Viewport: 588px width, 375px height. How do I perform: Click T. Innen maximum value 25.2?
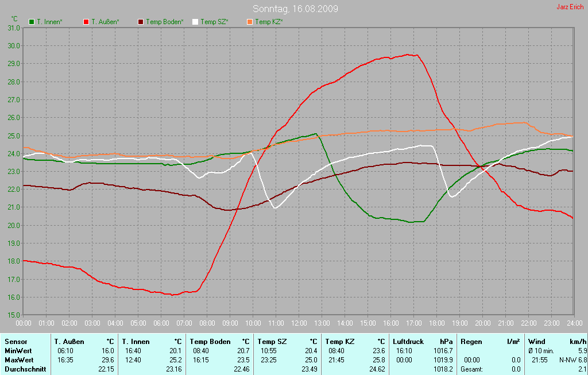click(x=176, y=359)
